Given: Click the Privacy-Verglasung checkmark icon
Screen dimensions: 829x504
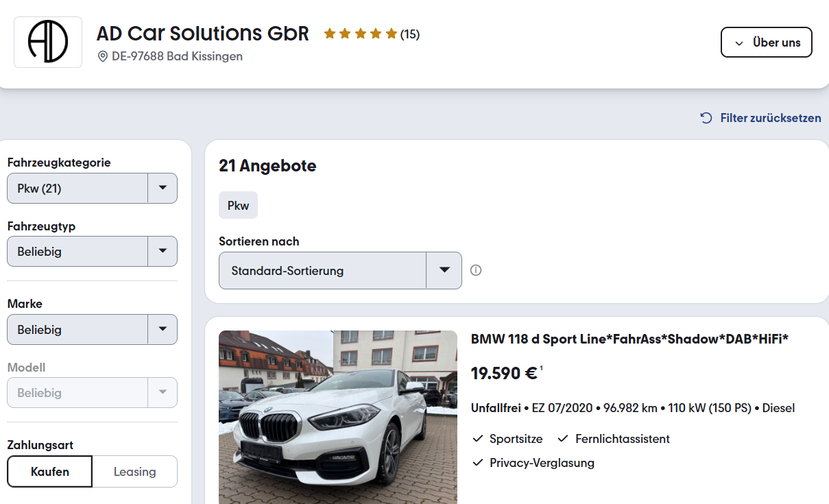Looking at the screenshot, I should pos(478,463).
